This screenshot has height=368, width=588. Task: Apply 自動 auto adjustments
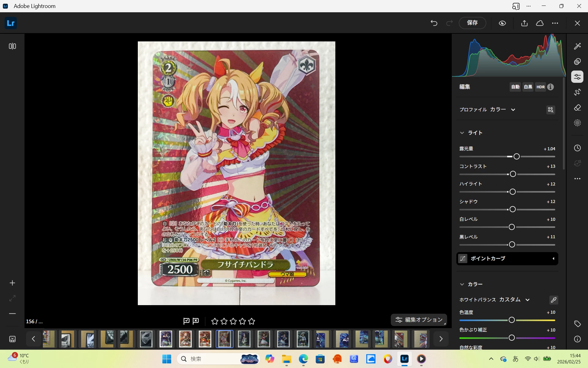(515, 87)
